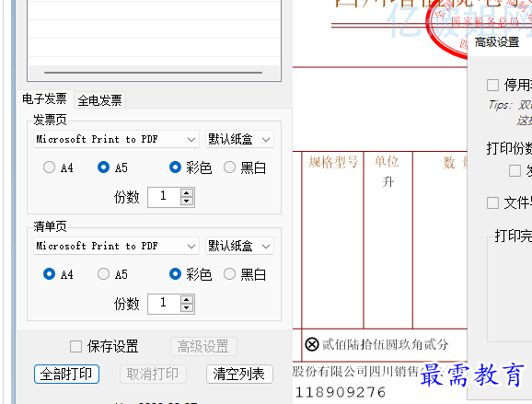Toggle the checkbox under 打印份数 in 高级设置
Screen dimensions: 532x404
(x=515, y=170)
